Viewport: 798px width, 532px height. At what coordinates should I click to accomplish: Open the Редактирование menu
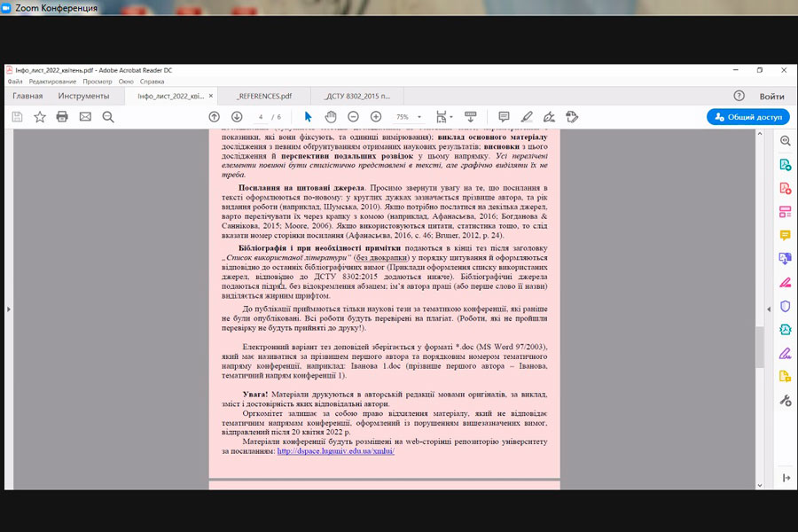(53, 82)
